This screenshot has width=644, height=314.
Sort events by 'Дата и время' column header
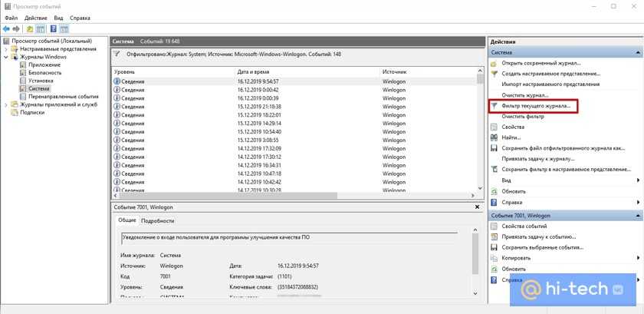[307, 71]
